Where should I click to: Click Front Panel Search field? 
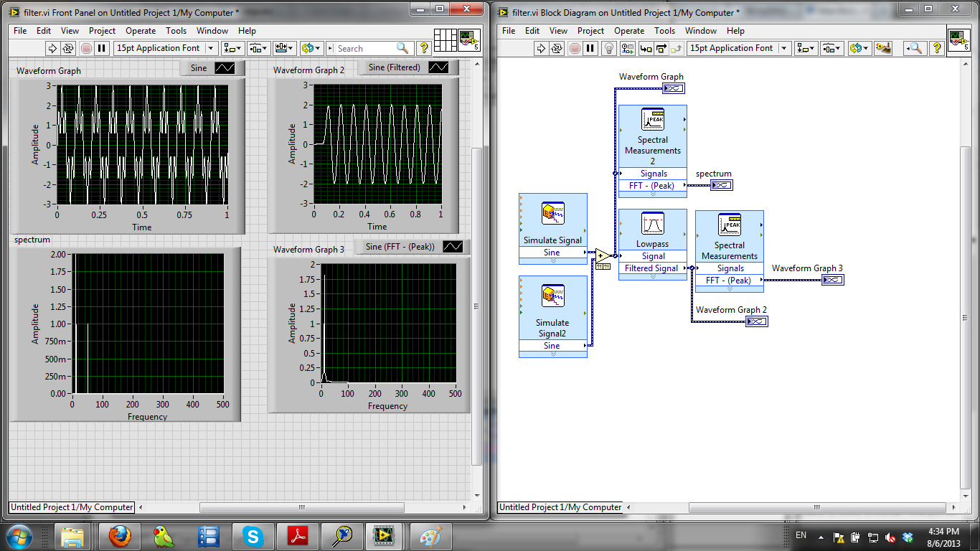(369, 48)
